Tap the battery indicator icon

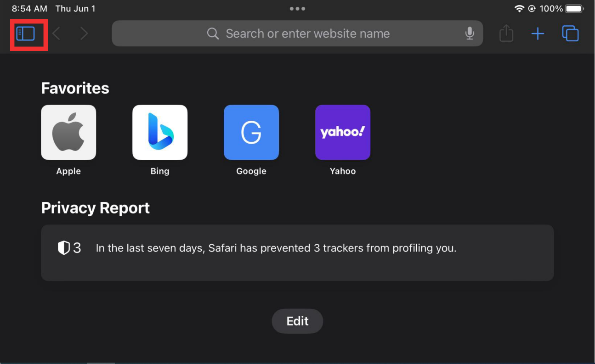[x=574, y=9]
